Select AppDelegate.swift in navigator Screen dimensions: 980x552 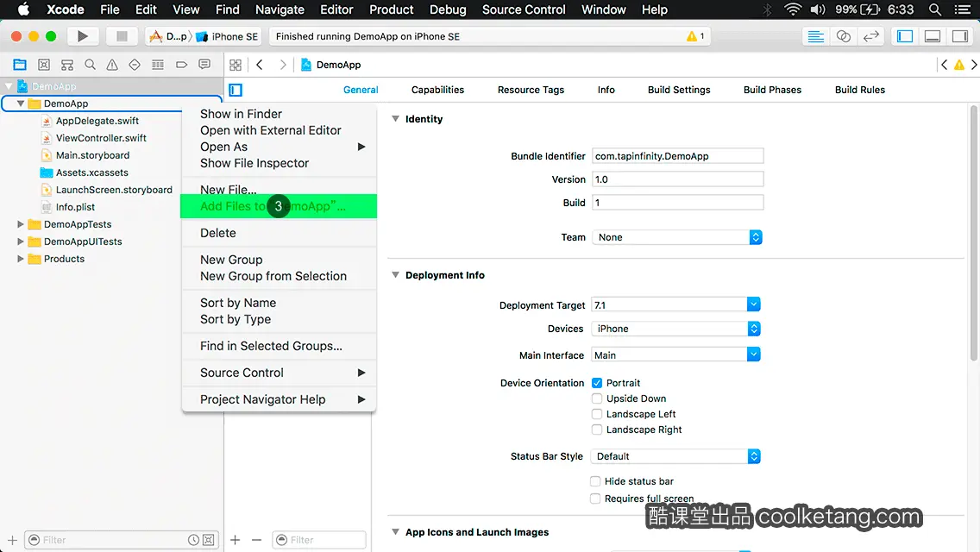pyautogui.click(x=97, y=121)
